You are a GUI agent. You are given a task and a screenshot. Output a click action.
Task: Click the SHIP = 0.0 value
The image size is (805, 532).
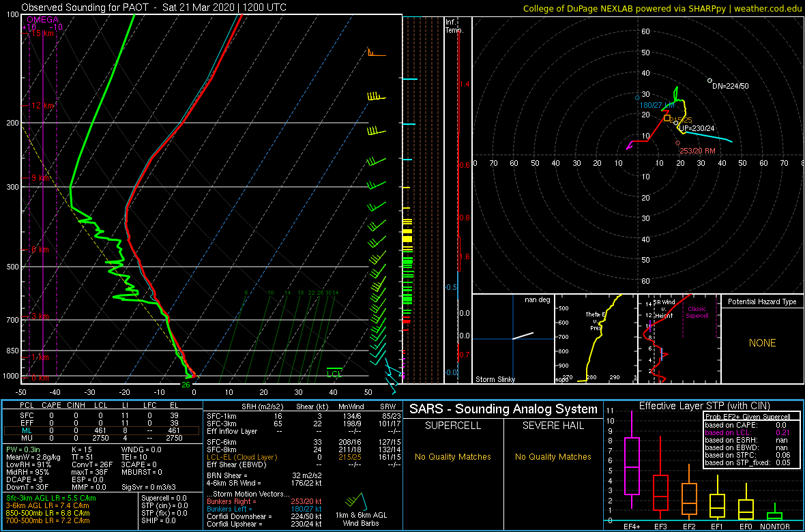160,520
